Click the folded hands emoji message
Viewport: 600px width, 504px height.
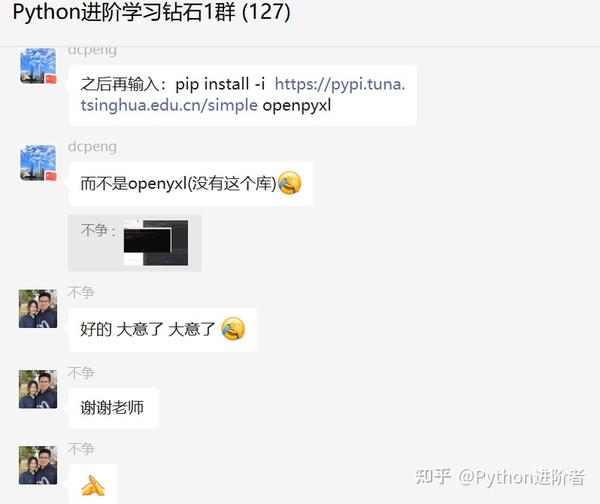click(x=93, y=485)
